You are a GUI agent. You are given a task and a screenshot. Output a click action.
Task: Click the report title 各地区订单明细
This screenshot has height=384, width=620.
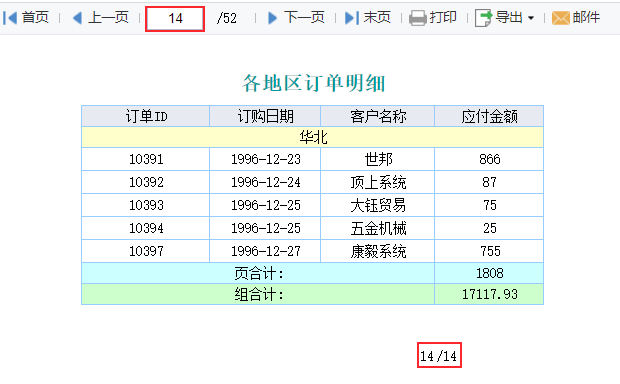313,83
